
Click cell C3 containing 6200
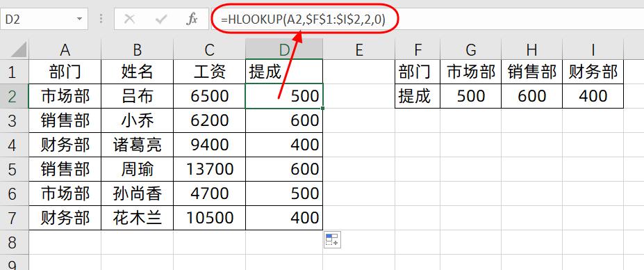(210, 120)
